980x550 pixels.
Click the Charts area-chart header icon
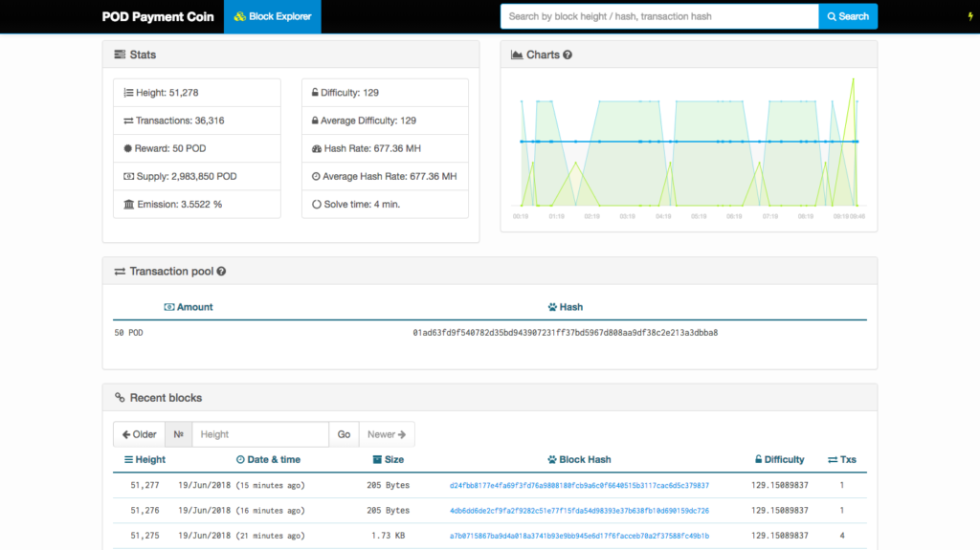(x=517, y=55)
